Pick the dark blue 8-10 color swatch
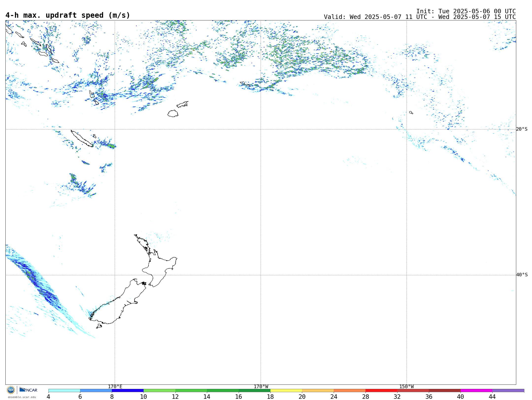This screenshot has height=400, width=532. pyautogui.click(x=128, y=391)
